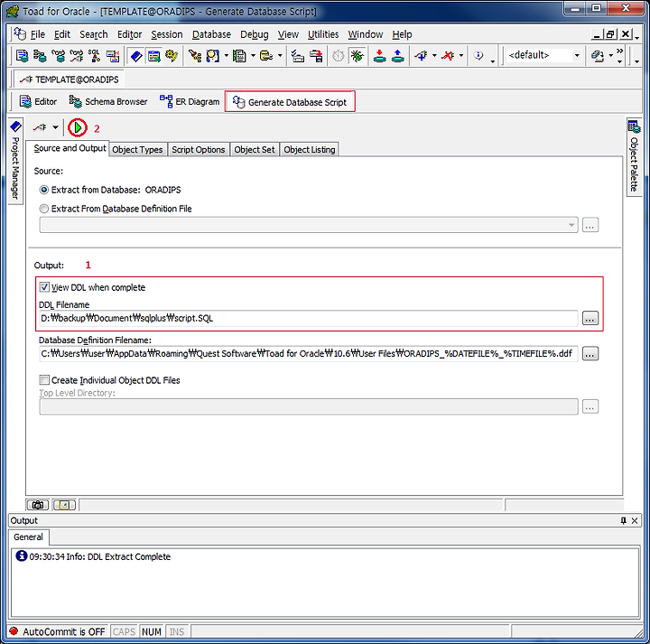Select Extract From Database Definition File radio
Image resolution: width=650 pixels, height=644 pixels.
(x=43, y=209)
